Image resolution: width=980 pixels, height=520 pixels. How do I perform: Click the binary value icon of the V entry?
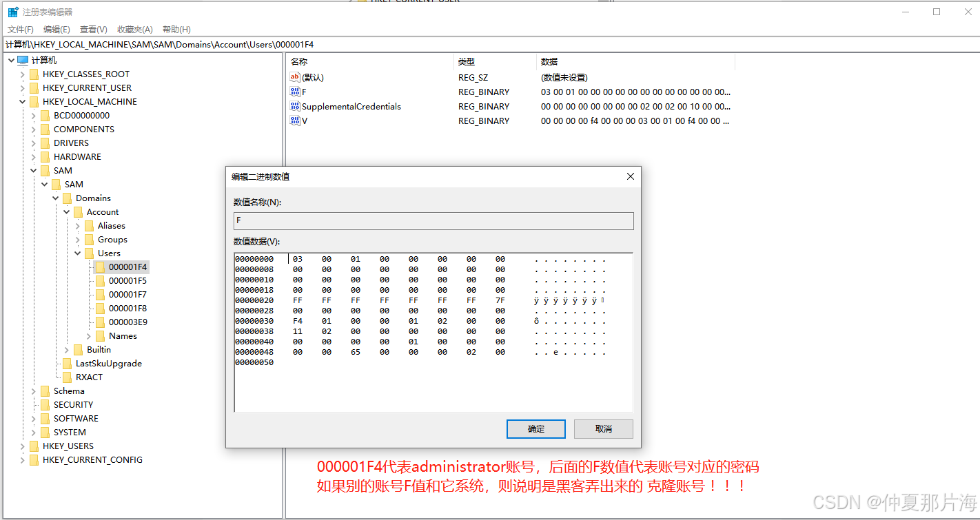pos(295,121)
